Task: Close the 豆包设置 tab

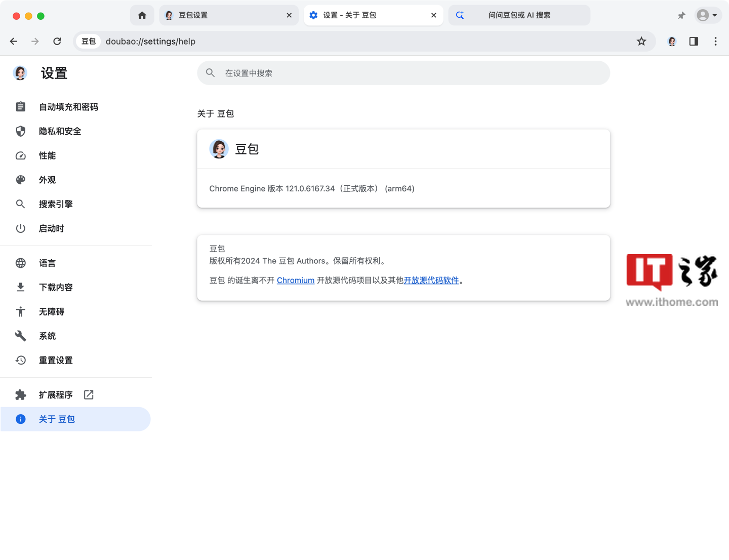Action: click(x=289, y=15)
